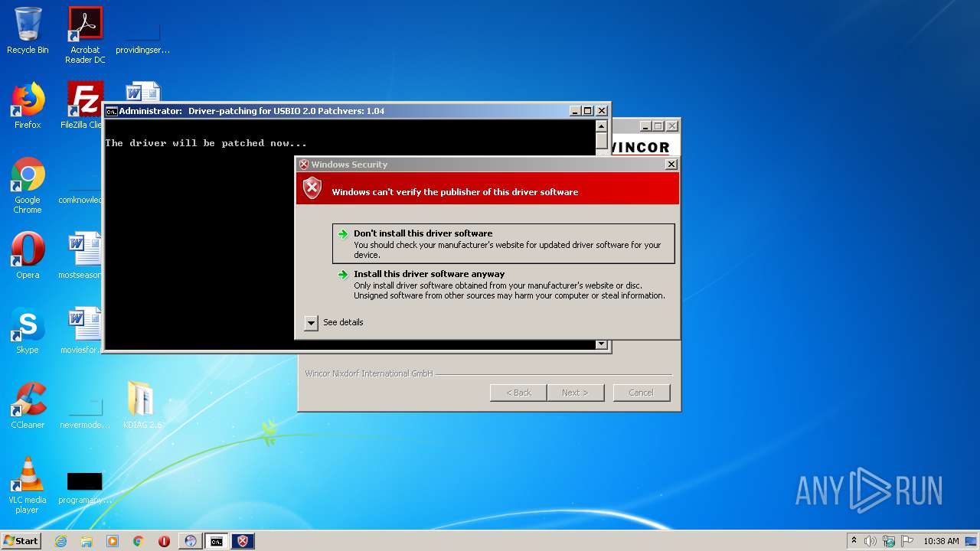The height and width of the screenshot is (551, 980).
Task: Open the KDIAG 2.6 folder
Action: tap(142, 405)
